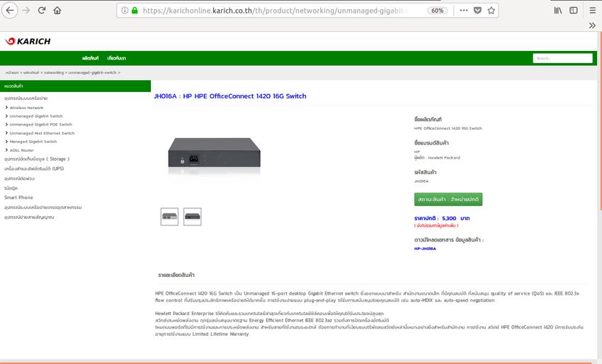
Task: Toggle the browser sidebar icon
Action: pyautogui.click(x=573, y=11)
